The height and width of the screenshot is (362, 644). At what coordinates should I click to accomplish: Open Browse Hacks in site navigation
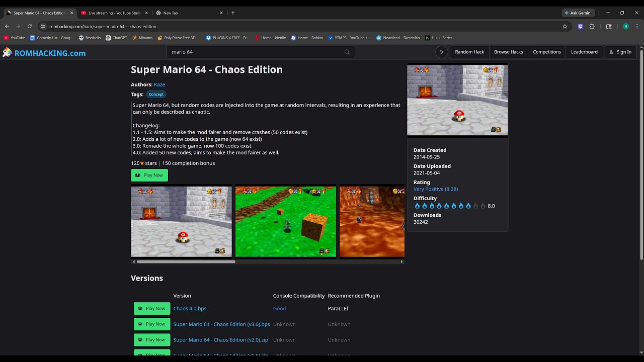(x=509, y=52)
